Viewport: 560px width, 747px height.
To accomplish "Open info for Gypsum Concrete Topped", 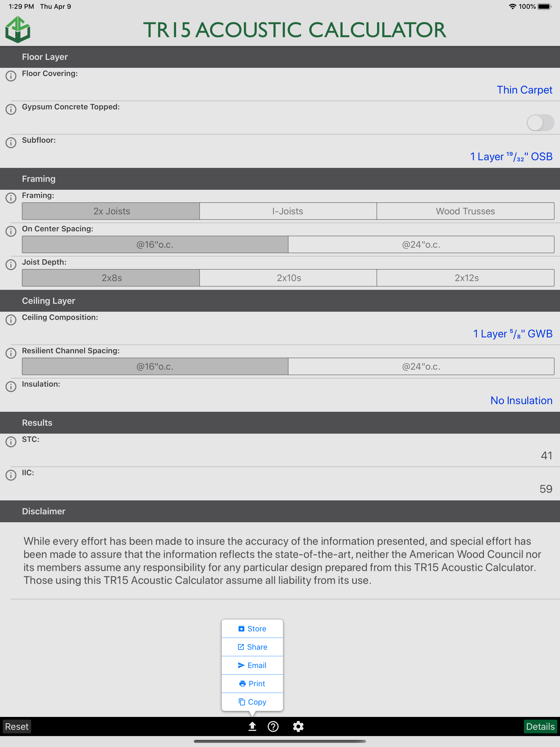I will tap(11, 109).
